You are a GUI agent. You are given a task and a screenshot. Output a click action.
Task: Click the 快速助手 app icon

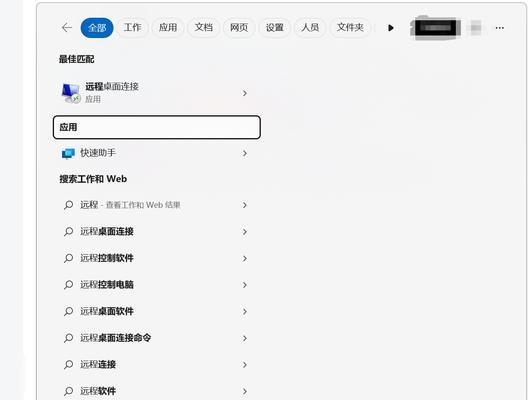click(68, 153)
